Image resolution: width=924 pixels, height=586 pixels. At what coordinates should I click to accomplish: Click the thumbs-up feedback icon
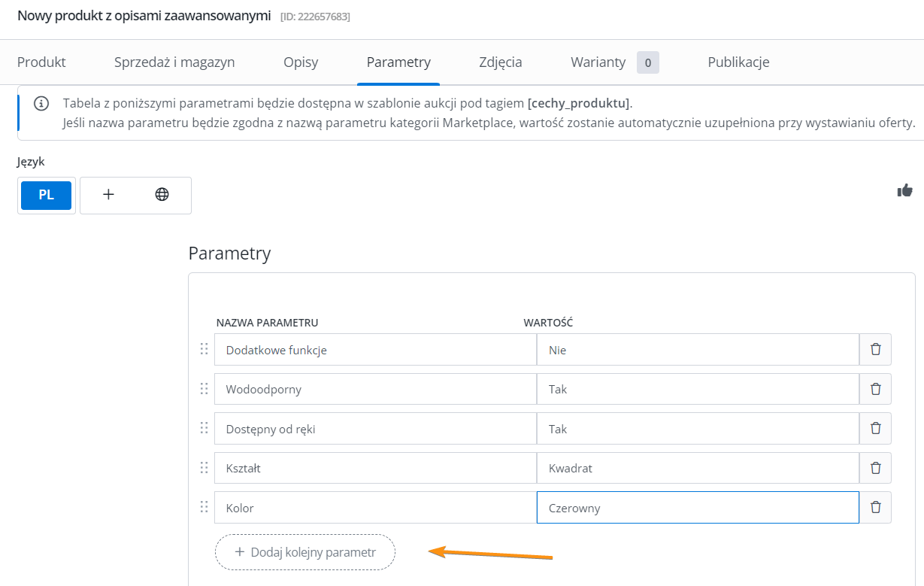tap(904, 190)
